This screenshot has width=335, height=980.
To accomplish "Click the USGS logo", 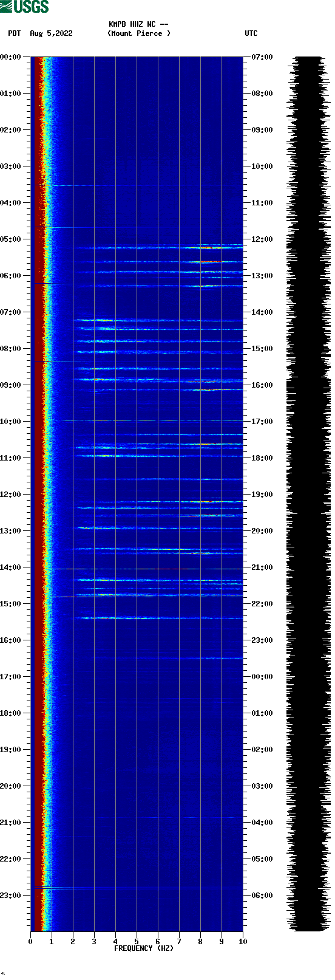I will tap(24, 7).
